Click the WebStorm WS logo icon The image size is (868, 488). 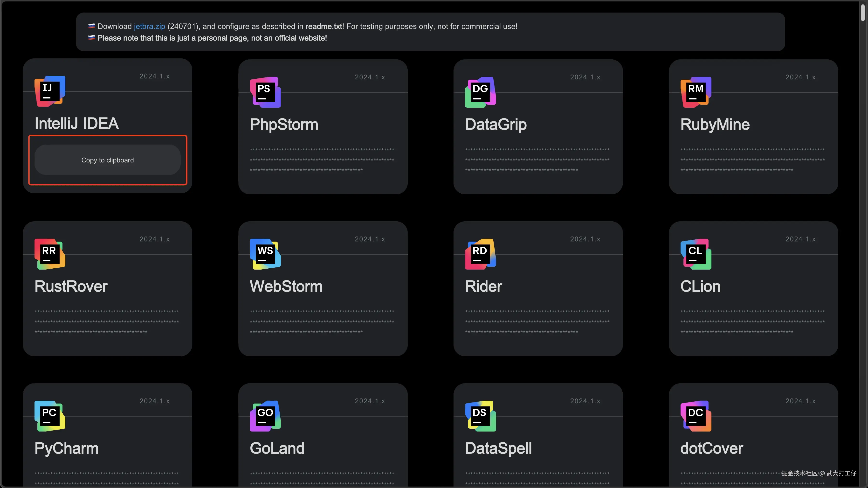[265, 254]
